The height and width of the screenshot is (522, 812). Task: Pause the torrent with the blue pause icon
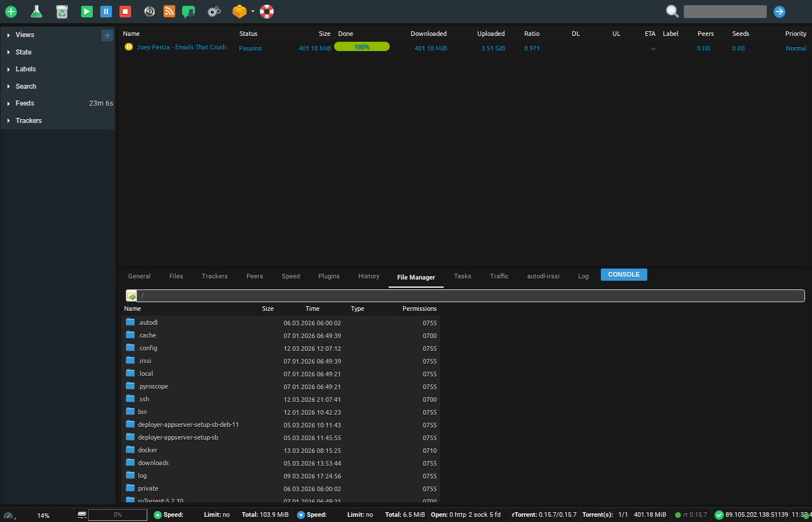pos(106,12)
